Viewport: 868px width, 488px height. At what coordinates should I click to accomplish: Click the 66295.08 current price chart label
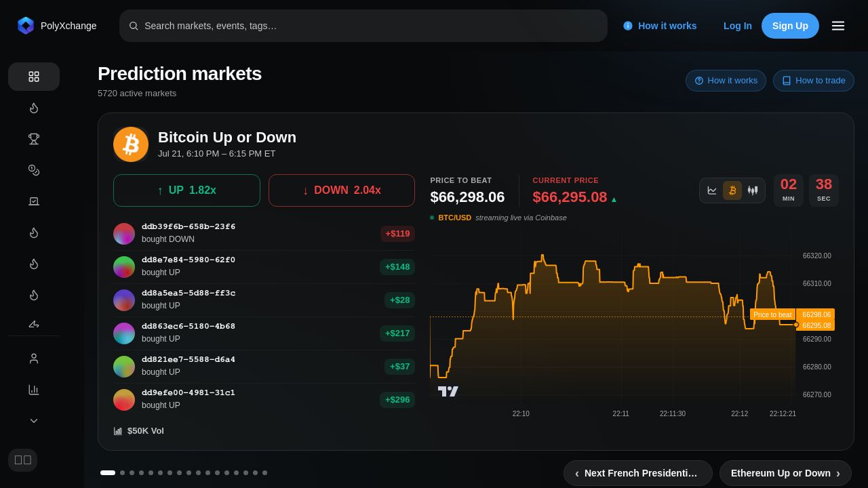pos(816,325)
